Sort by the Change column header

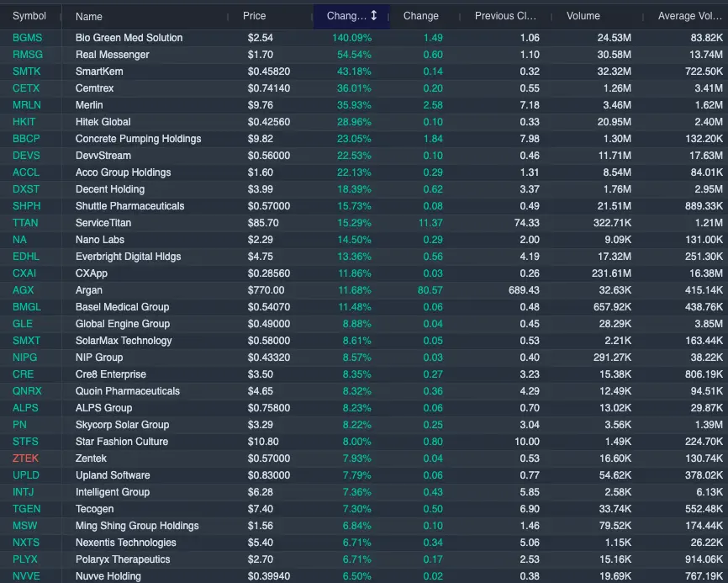420,16
